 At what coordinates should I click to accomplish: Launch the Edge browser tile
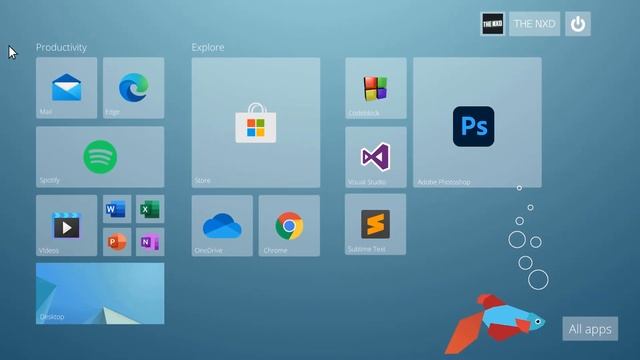click(x=133, y=88)
